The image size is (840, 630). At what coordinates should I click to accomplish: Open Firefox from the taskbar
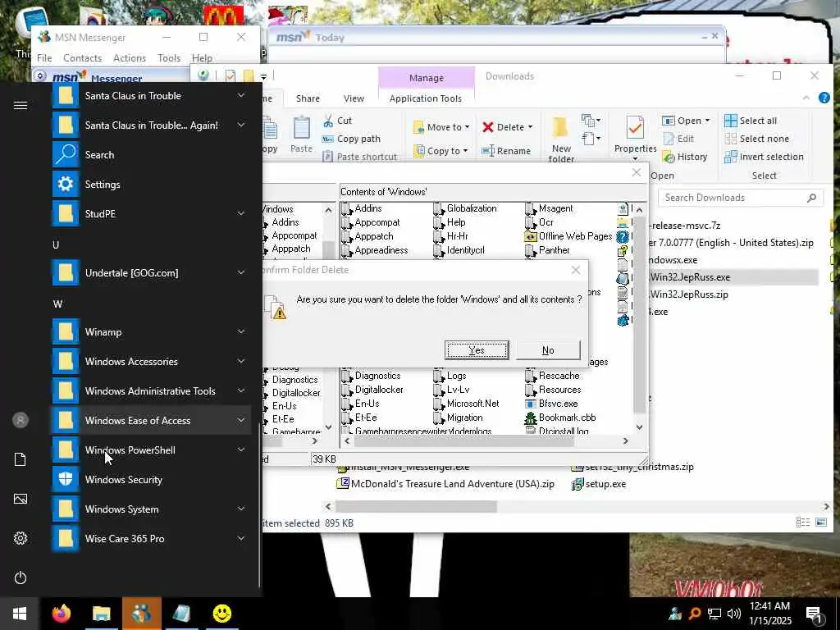62,614
